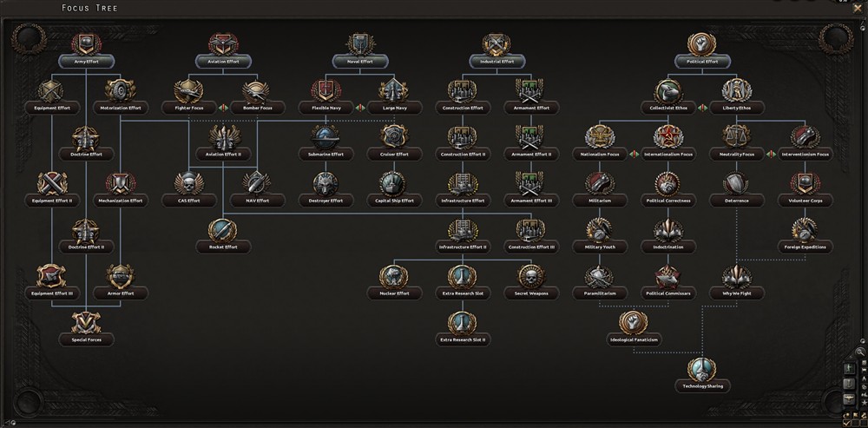Select the NAV Effort focus
868x428 pixels.
258,183
